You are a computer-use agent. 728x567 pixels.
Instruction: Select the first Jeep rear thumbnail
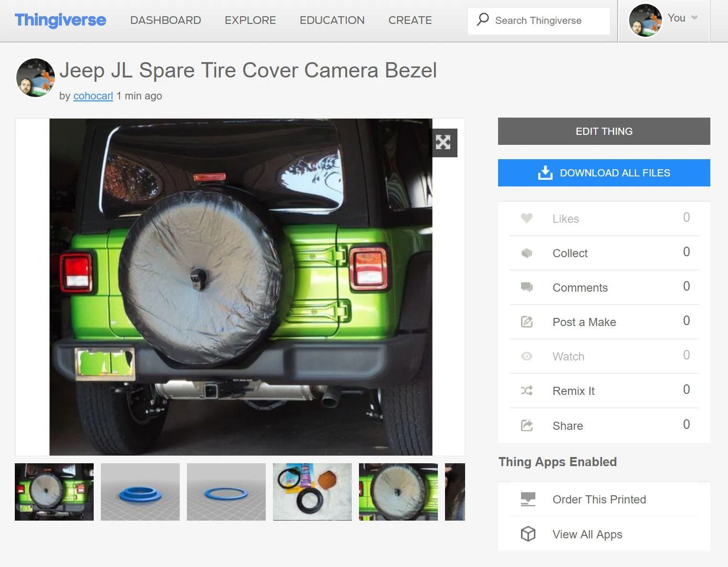(x=54, y=492)
